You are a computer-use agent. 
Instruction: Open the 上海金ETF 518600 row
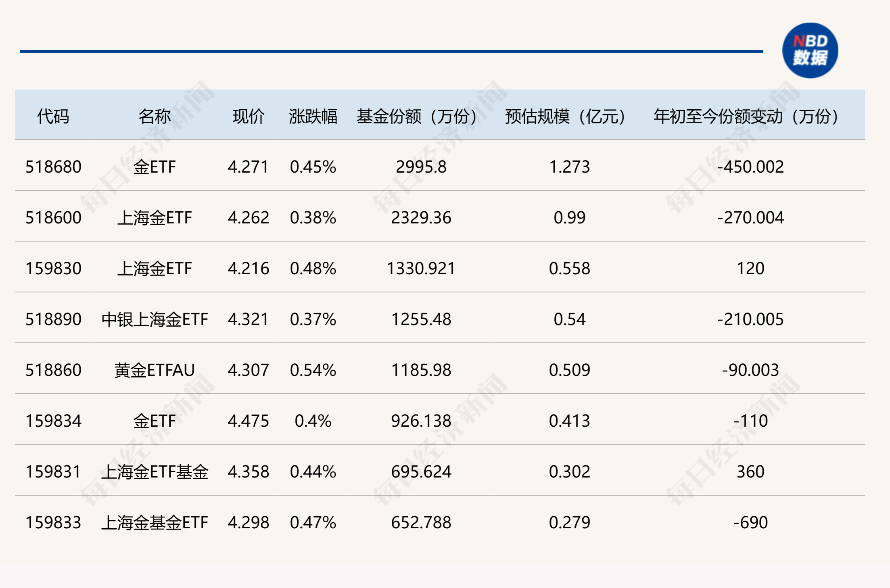[x=53, y=217]
